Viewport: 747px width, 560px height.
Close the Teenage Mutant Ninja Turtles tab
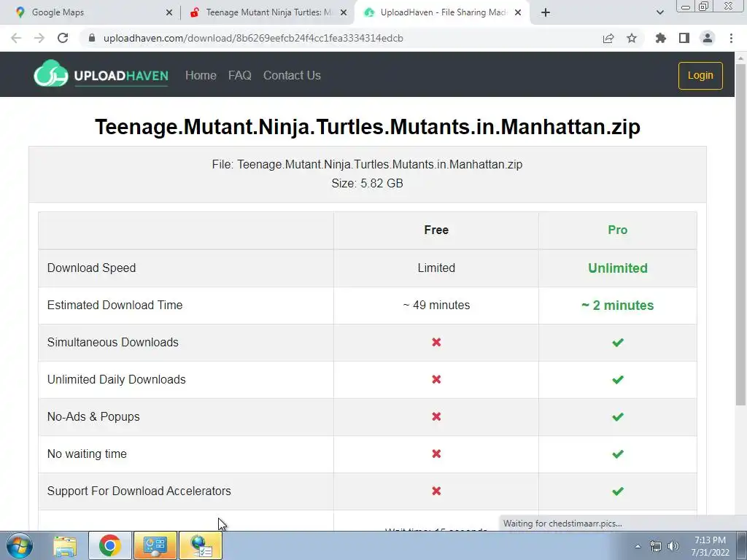(x=344, y=13)
